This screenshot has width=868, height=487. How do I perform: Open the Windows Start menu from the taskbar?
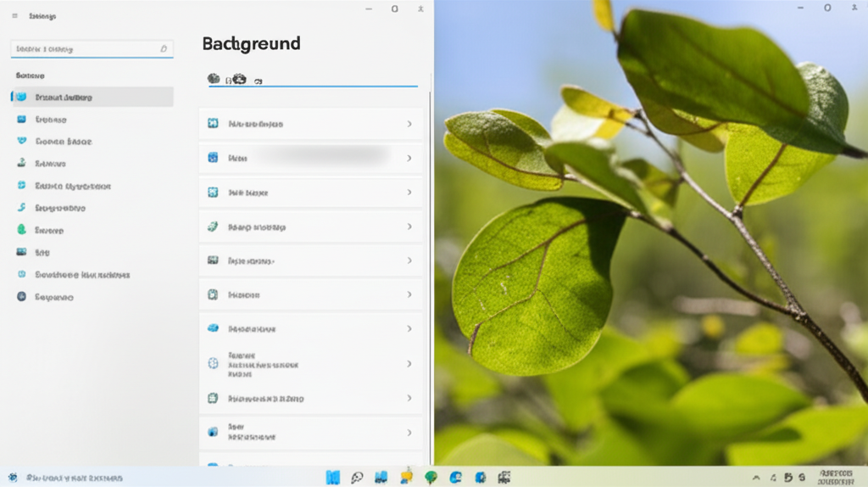(333, 478)
